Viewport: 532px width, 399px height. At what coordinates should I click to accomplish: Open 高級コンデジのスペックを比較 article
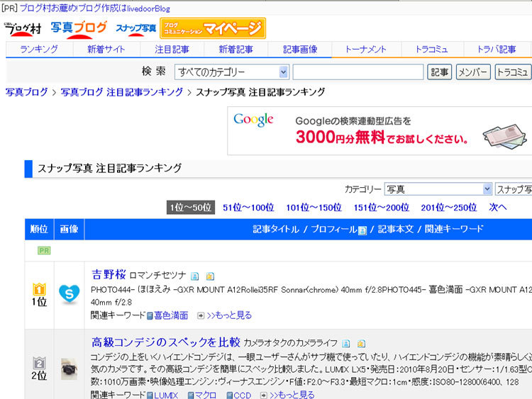[x=166, y=342]
